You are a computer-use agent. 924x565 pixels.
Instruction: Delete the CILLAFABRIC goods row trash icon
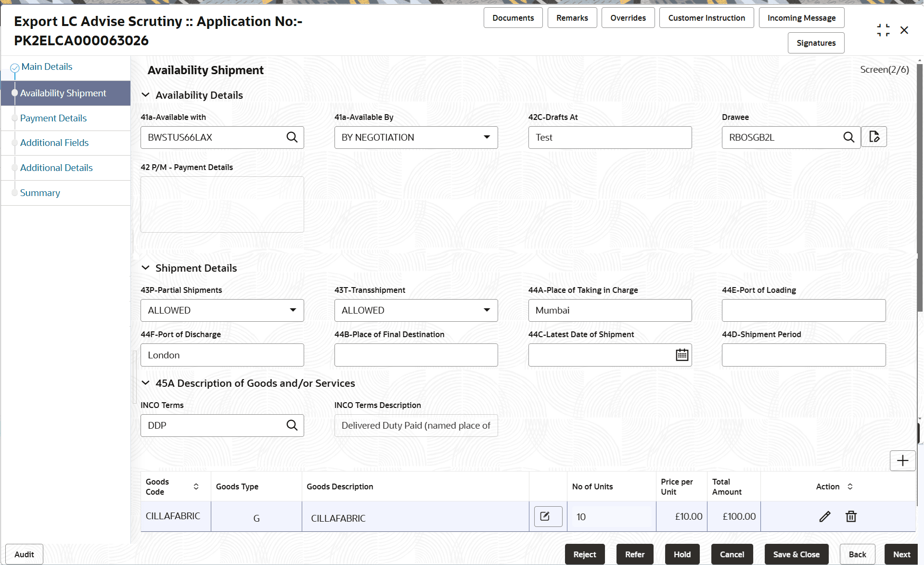pyautogui.click(x=850, y=516)
